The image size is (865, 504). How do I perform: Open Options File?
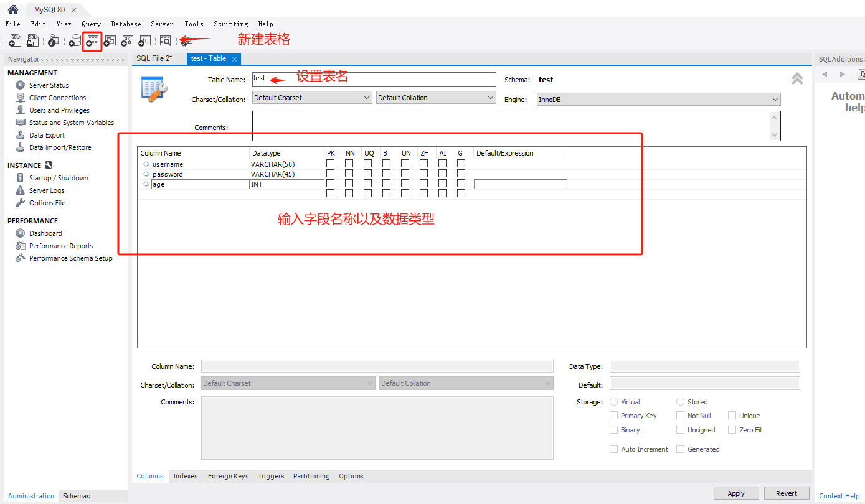tap(47, 203)
